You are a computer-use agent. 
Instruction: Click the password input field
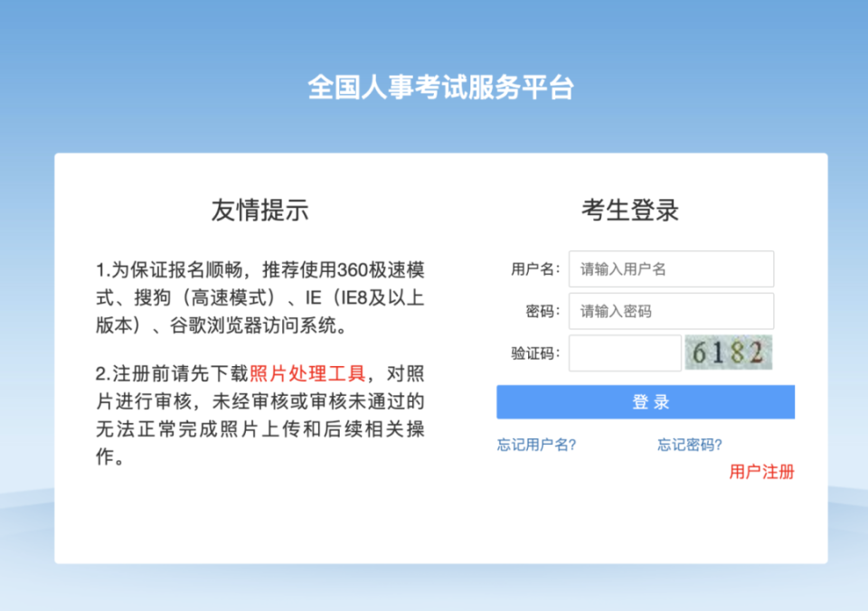pyautogui.click(x=671, y=311)
